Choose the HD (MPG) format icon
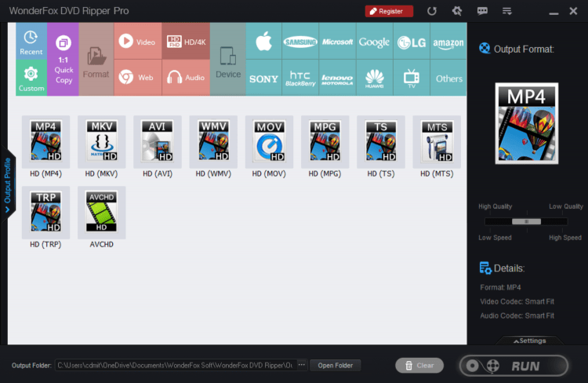Image resolution: width=588 pixels, height=383 pixels. (325, 141)
